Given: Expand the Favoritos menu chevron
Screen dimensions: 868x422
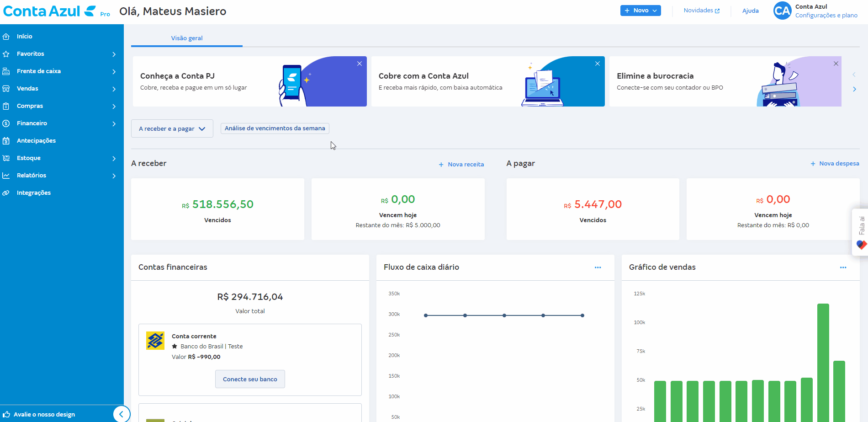Looking at the screenshot, I should click(114, 54).
